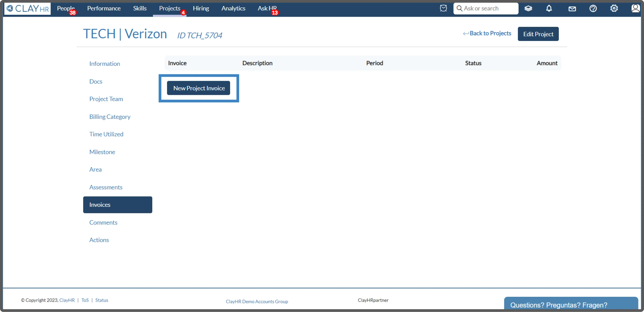Viewport: 644px width, 312px height.
Task: Switch to the Billing Category tab
Action: pyautogui.click(x=110, y=117)
